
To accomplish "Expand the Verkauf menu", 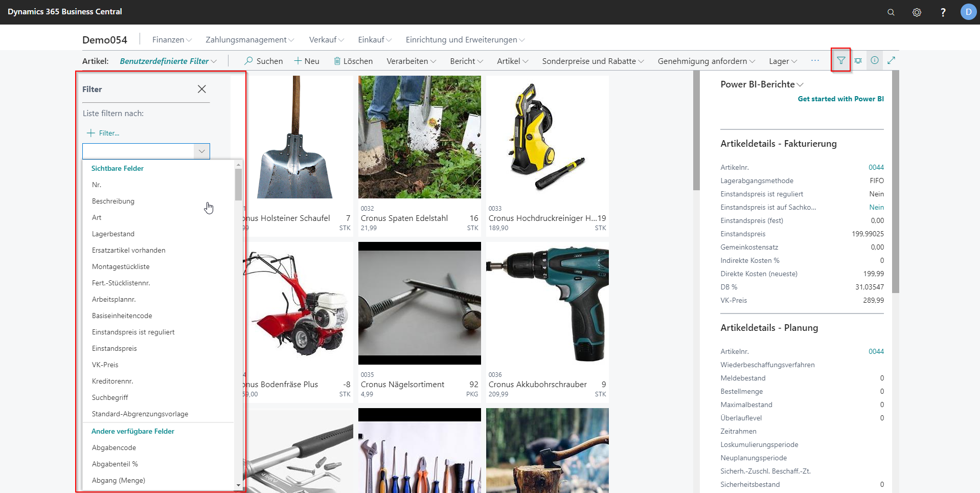I will 327,40.
